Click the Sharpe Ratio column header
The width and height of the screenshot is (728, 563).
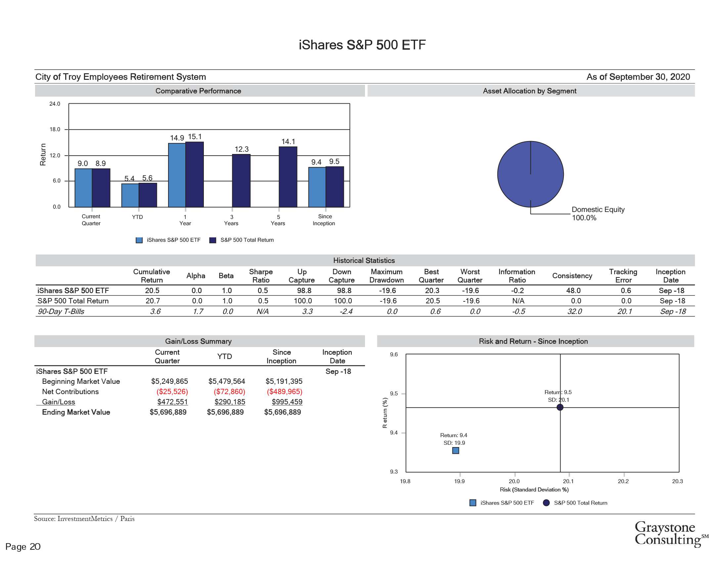pos(261,276)
